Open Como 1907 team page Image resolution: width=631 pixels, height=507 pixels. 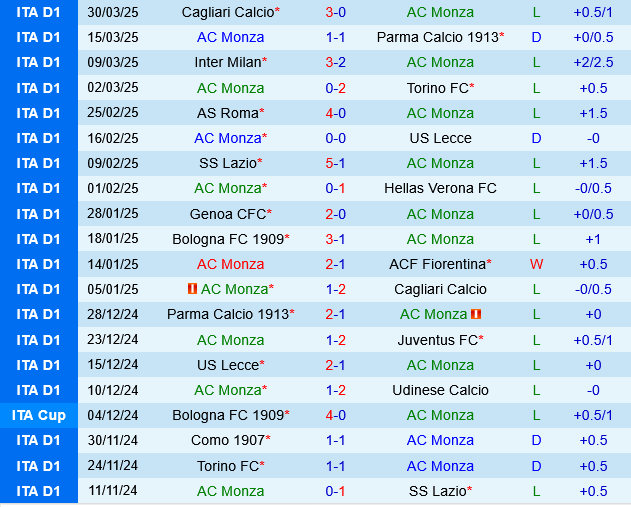[x=227, y=440]
